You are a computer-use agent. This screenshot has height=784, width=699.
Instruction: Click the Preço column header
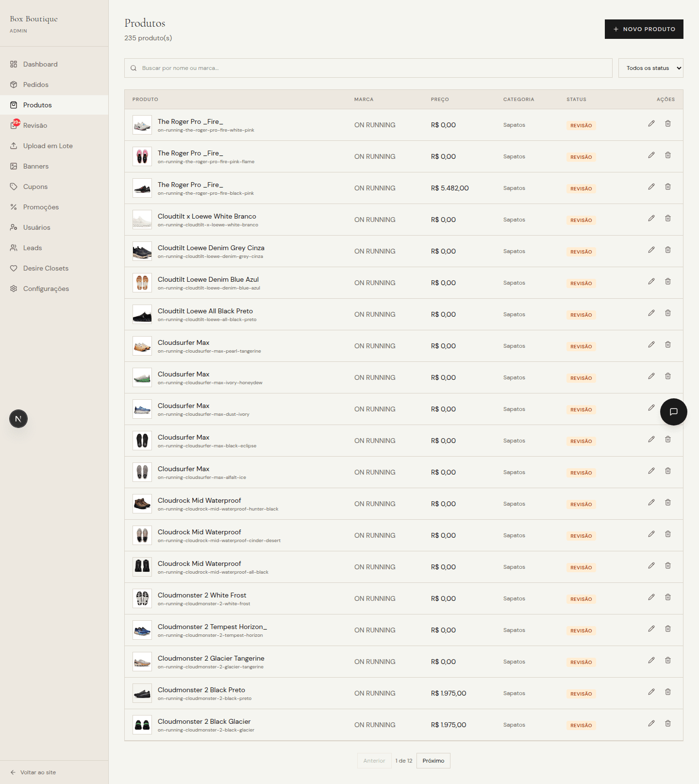click(440, 100)
